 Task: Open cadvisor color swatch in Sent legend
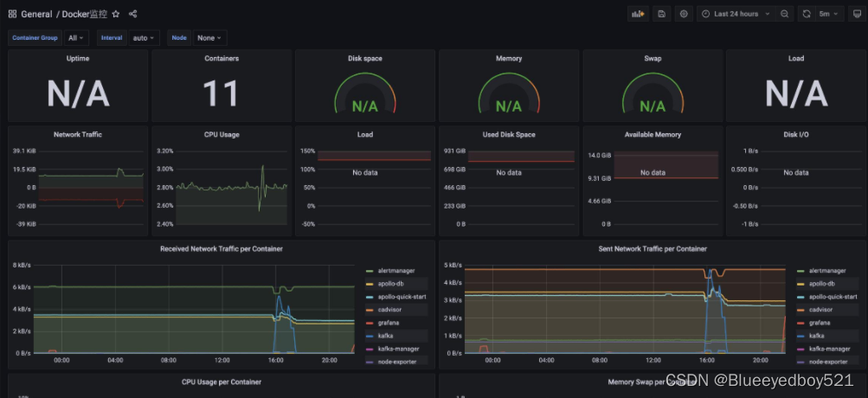(x=800, y=310)
